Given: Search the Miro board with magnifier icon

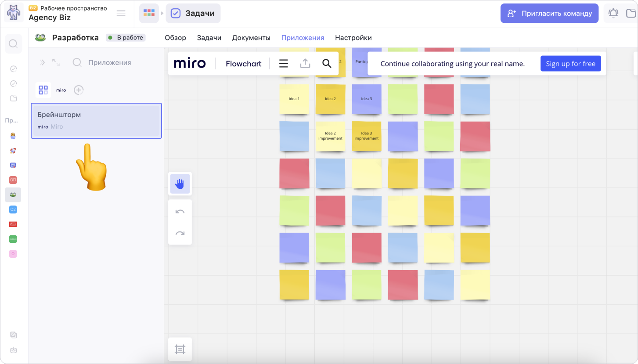Looking at the screenshot, I should coord(327,64).
